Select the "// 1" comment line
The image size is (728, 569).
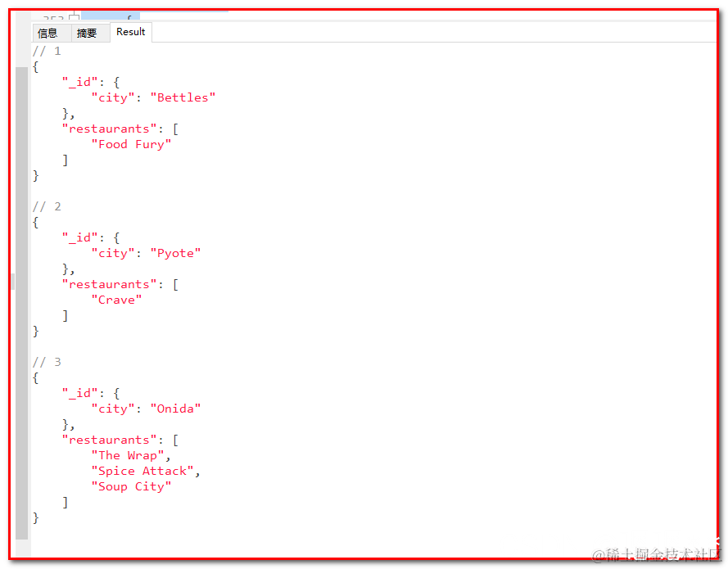tap(47, 51)
